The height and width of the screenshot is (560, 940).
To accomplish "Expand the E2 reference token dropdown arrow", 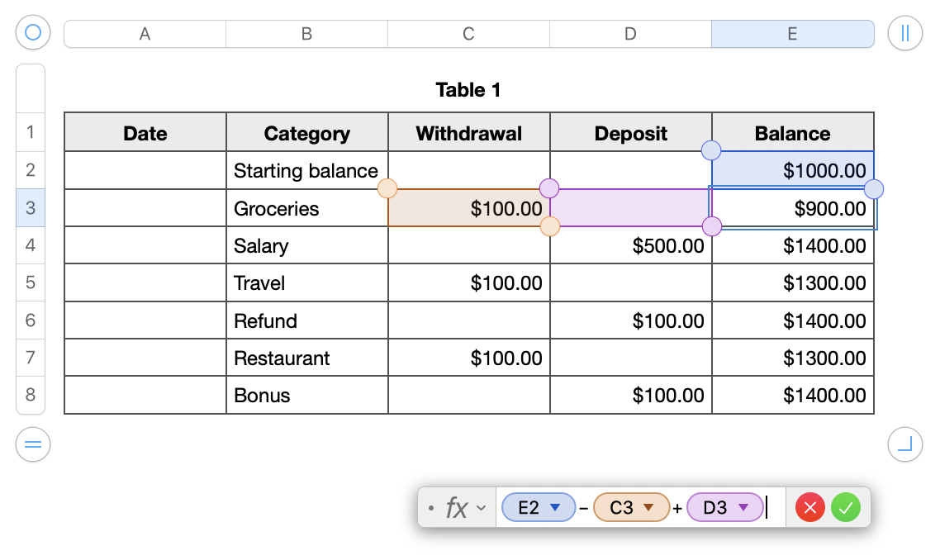I will click(555, 507).
